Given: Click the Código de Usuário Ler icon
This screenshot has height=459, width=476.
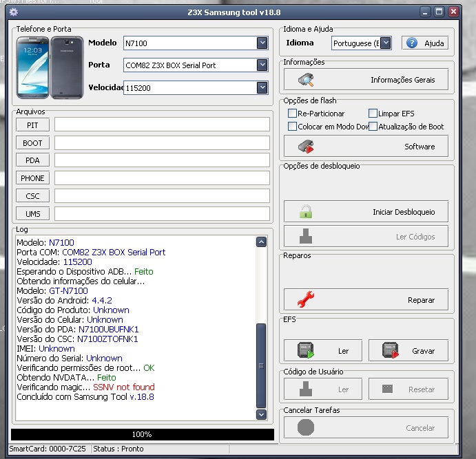Looking at the screenshot, I should point(306,389).
